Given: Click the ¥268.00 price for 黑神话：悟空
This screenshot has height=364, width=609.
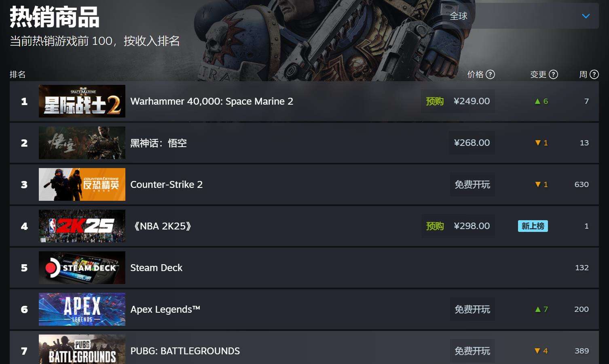Looking at the screenshot, I should point(472,143).
